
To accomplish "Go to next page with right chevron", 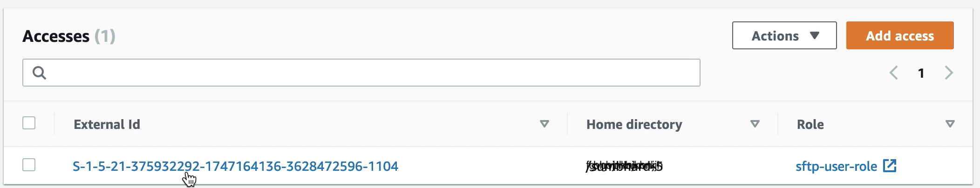I will click(949, 73).
